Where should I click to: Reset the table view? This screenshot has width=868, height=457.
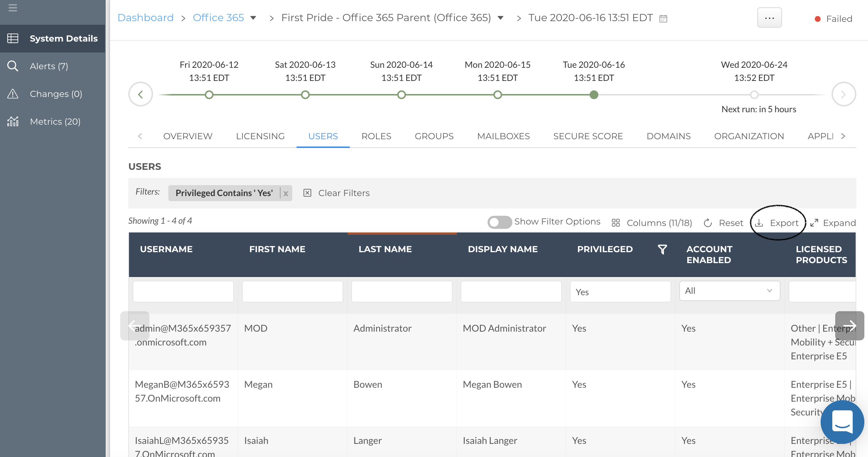tap(724, 223)
